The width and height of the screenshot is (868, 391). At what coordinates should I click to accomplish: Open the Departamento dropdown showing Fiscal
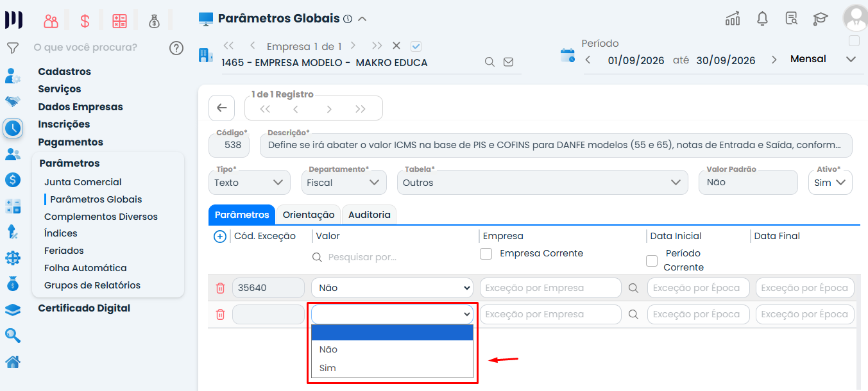point(344,183)
